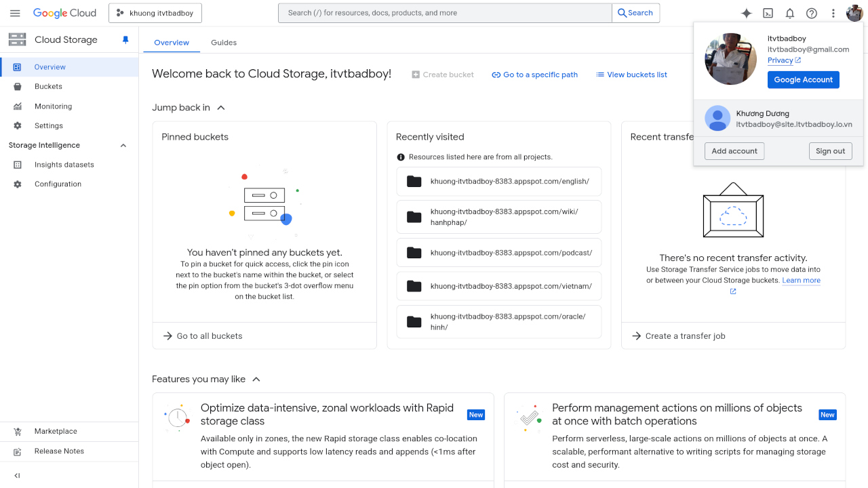Viewport: 868px width, 488px height.
Task: Open the oracle/hinh/ recently visited path
Action: [499, 322]
